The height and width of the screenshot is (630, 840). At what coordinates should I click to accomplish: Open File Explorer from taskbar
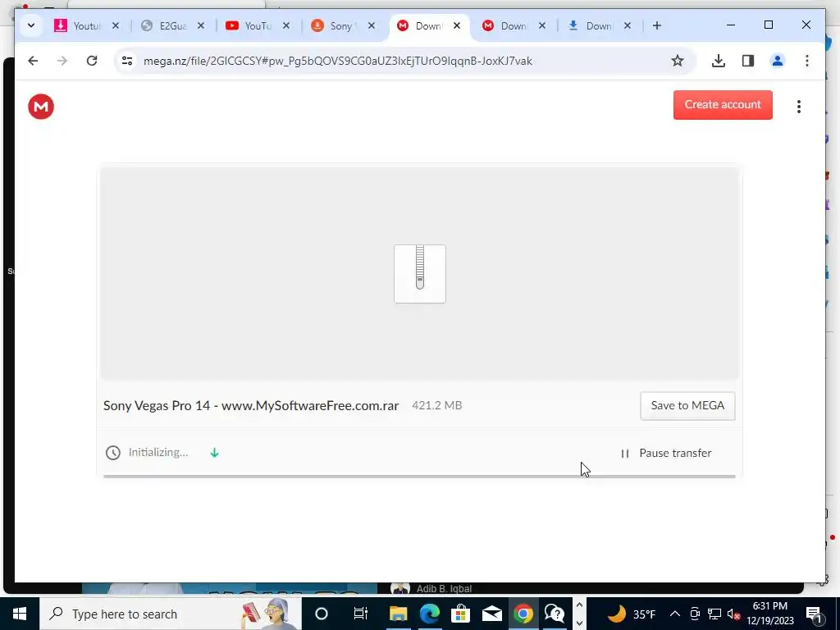[x=398, y=614]
